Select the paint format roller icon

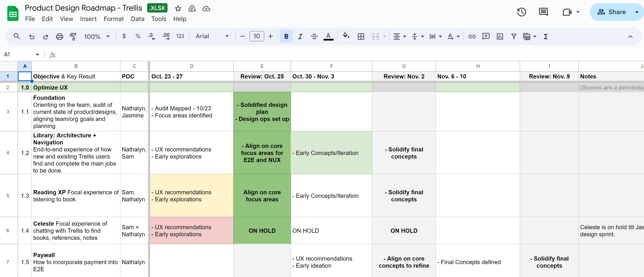pos(73,36)
